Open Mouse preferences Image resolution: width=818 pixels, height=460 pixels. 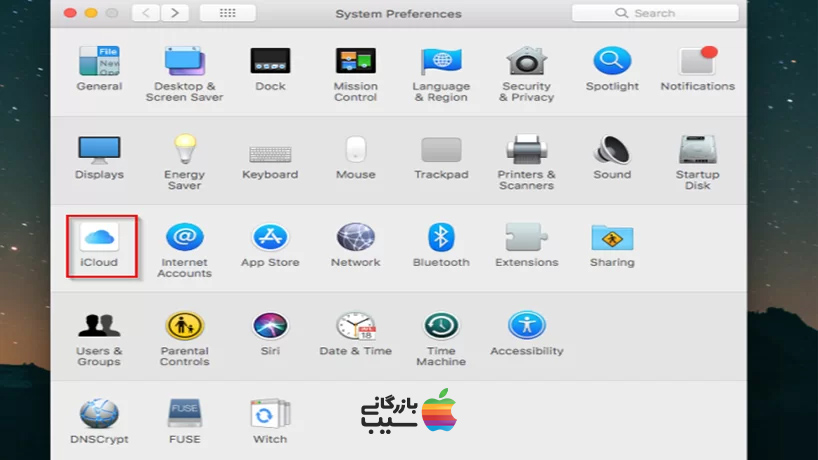356,157
